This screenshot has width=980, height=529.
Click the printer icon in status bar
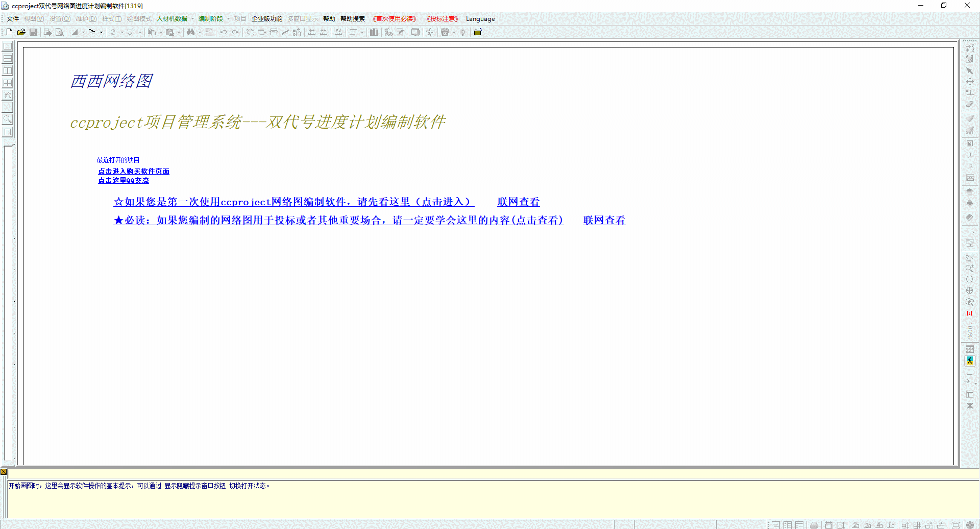(x=814, y=525)
